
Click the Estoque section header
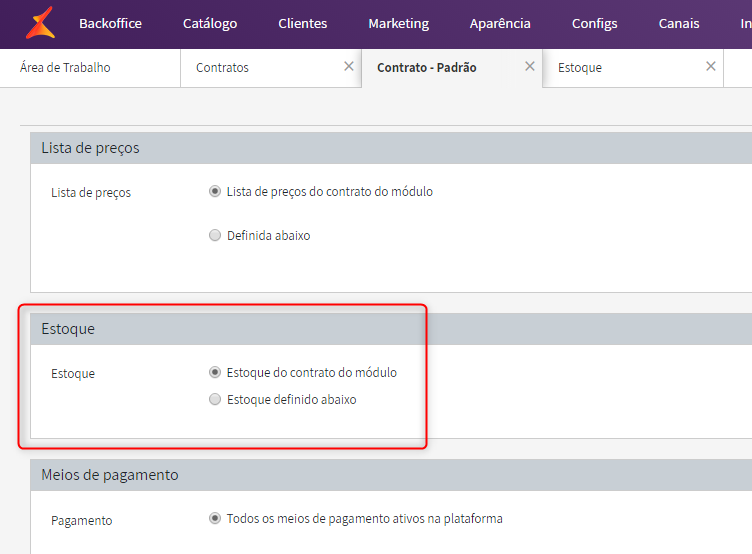391,329
